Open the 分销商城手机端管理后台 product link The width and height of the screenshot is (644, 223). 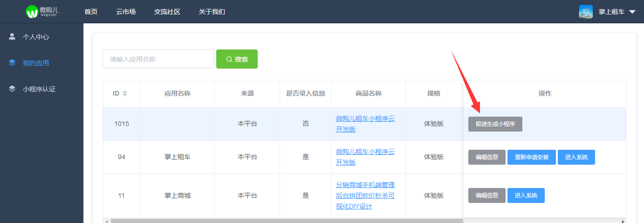tap(365, 195)
